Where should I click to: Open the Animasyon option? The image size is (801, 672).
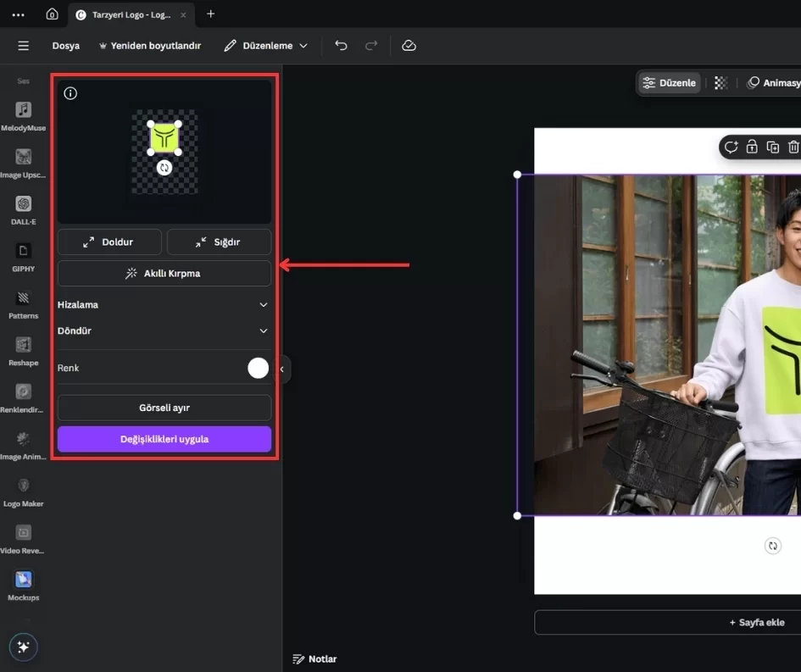point(773,83)
